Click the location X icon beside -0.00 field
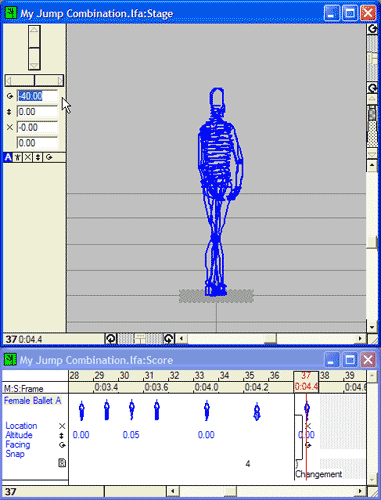 10,127
